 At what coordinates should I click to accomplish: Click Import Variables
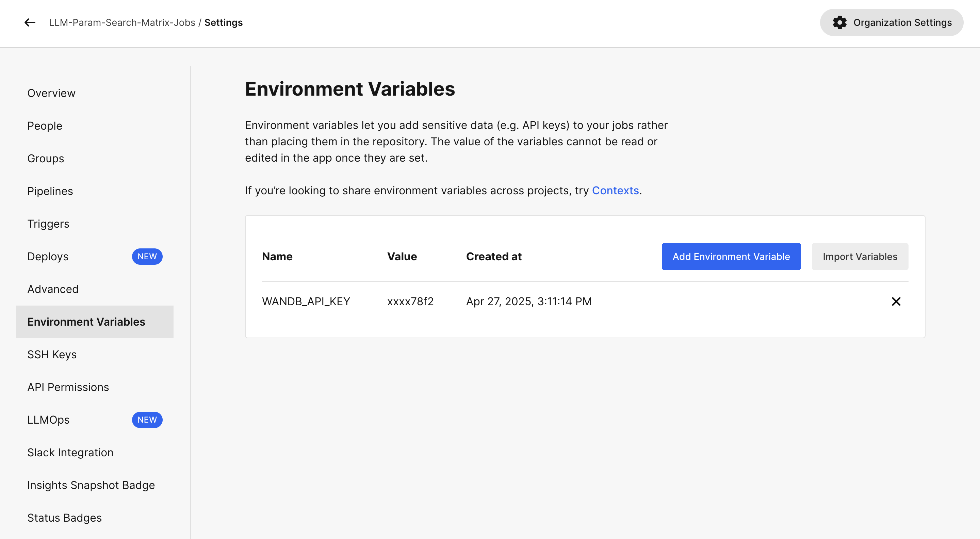860,256
